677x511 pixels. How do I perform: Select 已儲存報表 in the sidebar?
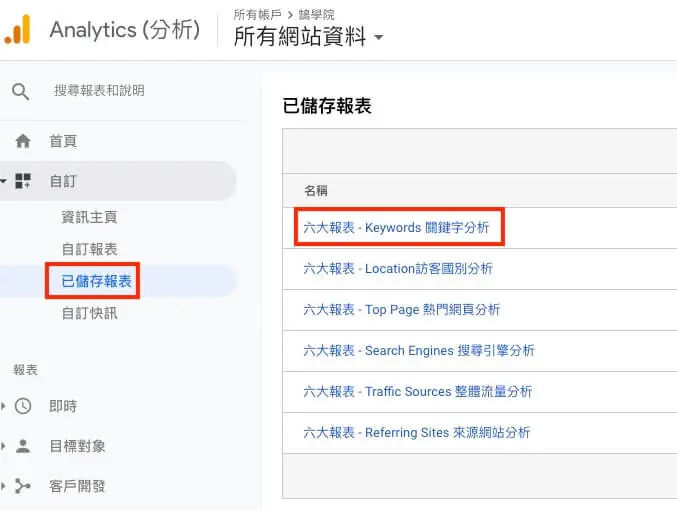point(96,281)
